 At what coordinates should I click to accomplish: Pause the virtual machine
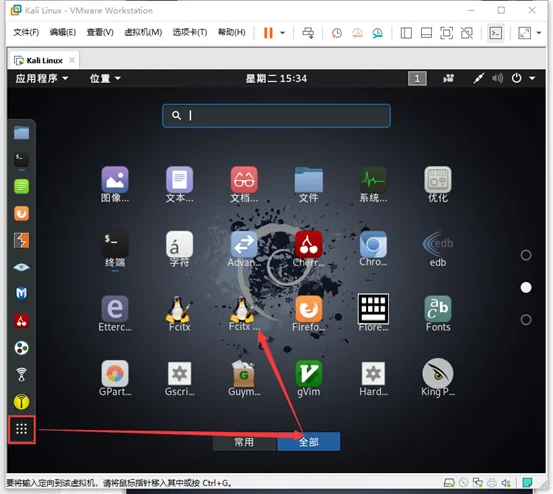point(268,33)
